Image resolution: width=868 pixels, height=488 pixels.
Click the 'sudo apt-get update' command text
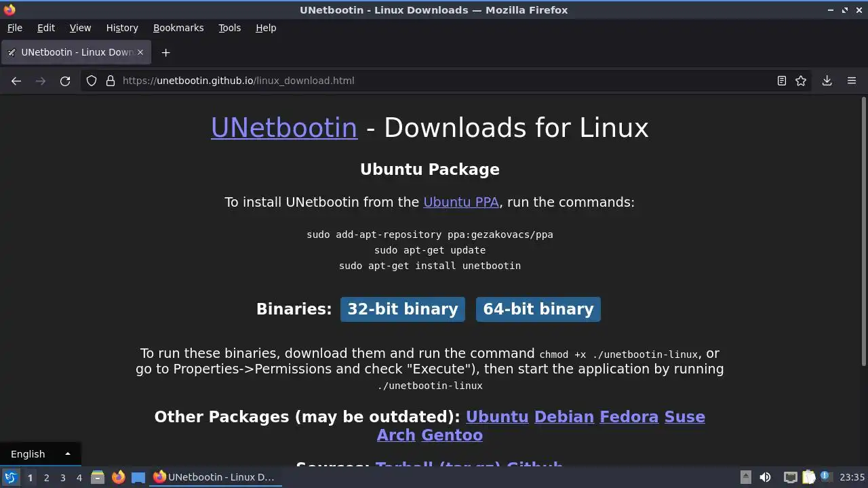pos(430,250)
